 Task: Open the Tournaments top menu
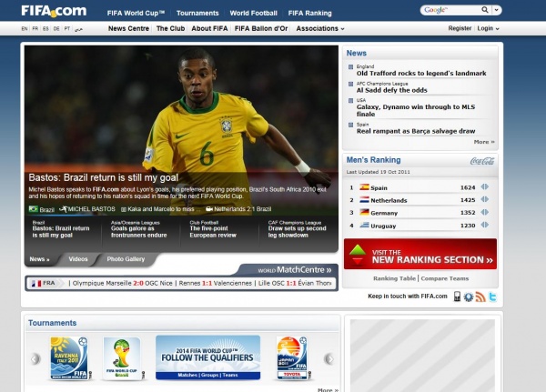[197, 14]
